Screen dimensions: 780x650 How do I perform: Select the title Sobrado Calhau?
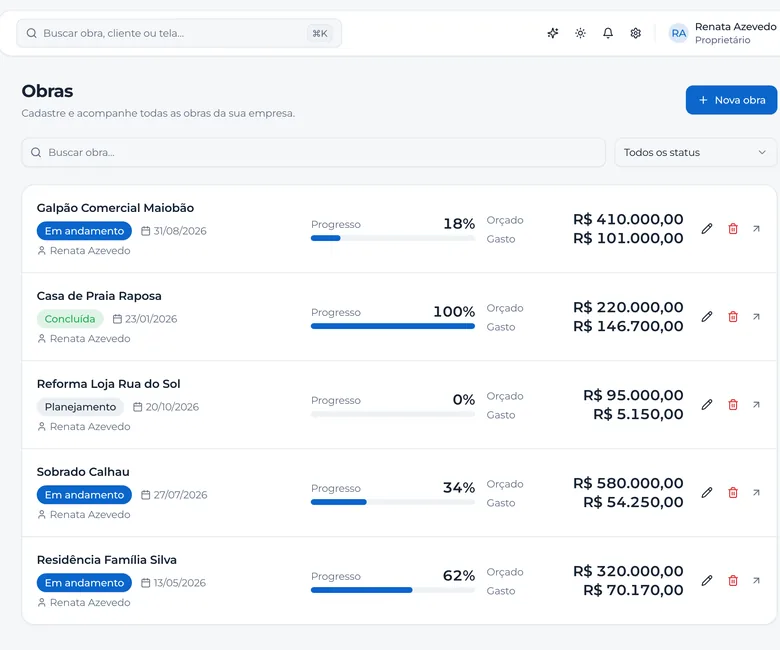pyautogui.click(x=83, y=472)
